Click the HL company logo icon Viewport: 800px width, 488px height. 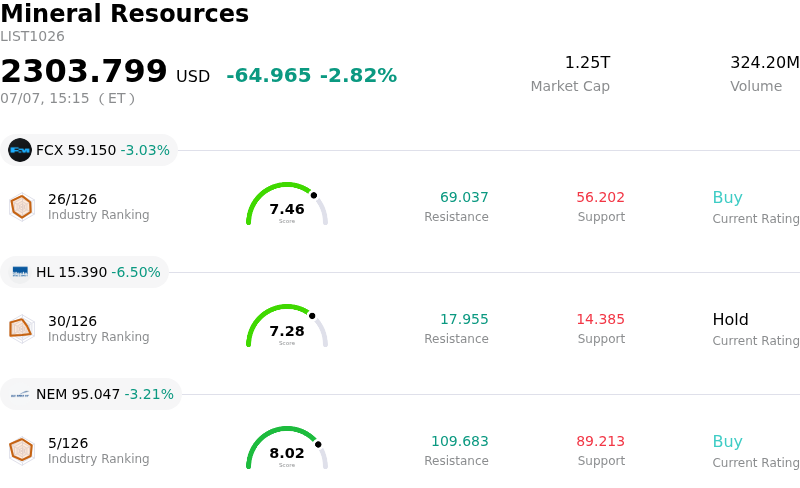coord(20,272)
